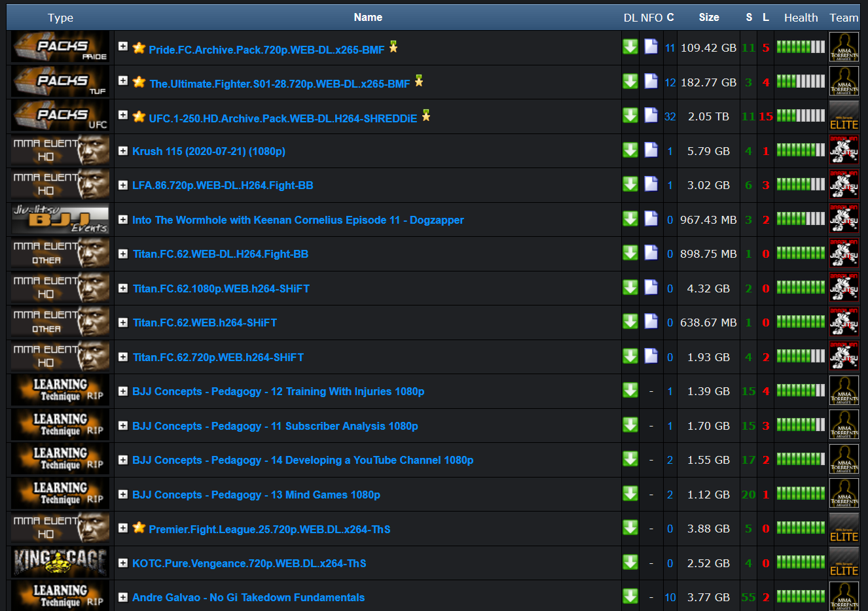Sort by Team column header

pyautogui.click(x=844, y=18)
